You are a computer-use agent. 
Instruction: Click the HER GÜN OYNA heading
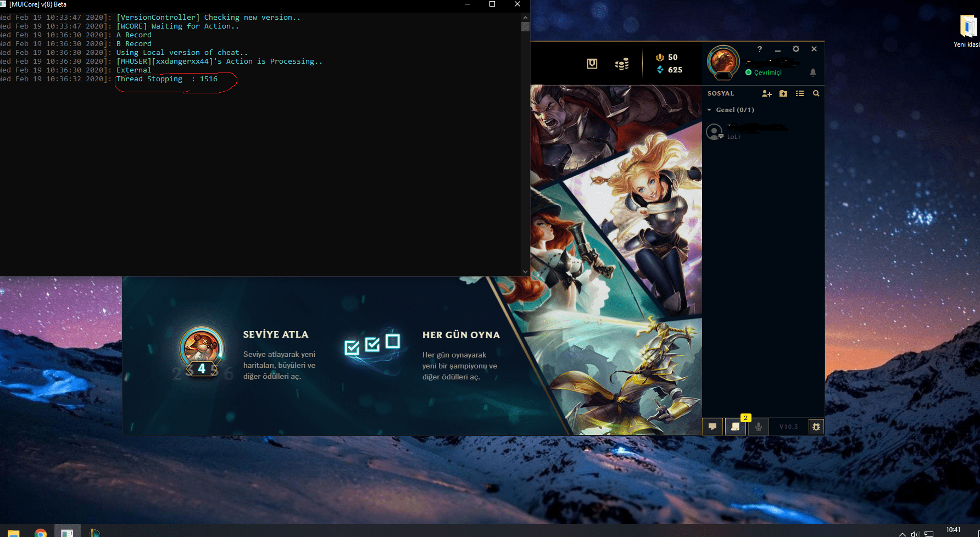click(461, 335)
